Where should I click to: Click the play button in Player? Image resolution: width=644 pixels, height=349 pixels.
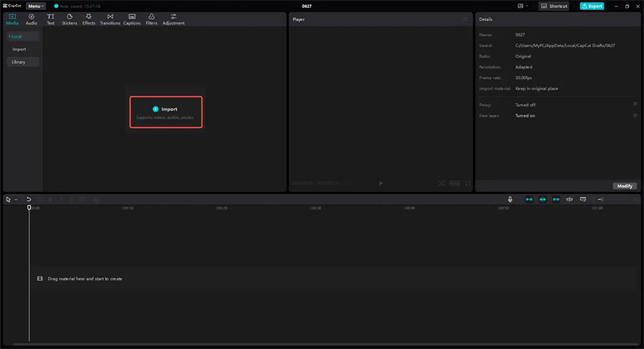click(x=381, y=183)
